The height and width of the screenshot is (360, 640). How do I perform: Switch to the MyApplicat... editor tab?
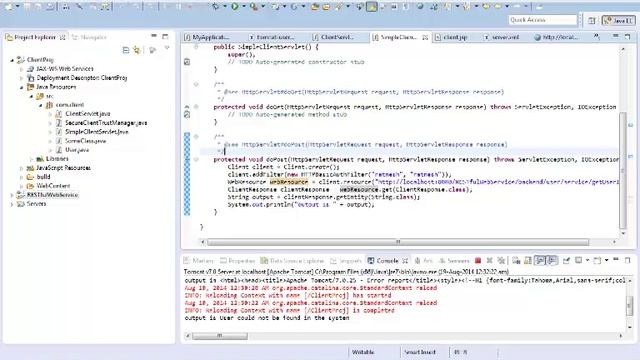(x=207, y=37)
